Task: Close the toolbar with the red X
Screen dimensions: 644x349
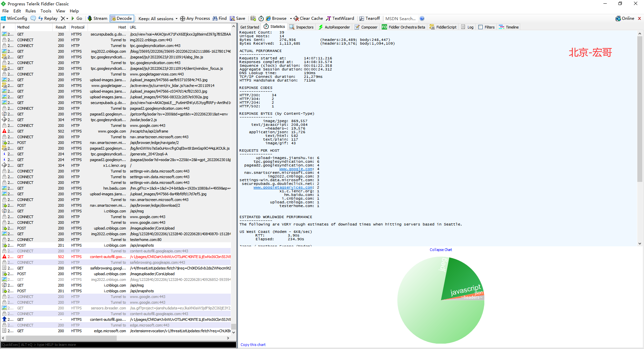Action: tap(639, 18)
